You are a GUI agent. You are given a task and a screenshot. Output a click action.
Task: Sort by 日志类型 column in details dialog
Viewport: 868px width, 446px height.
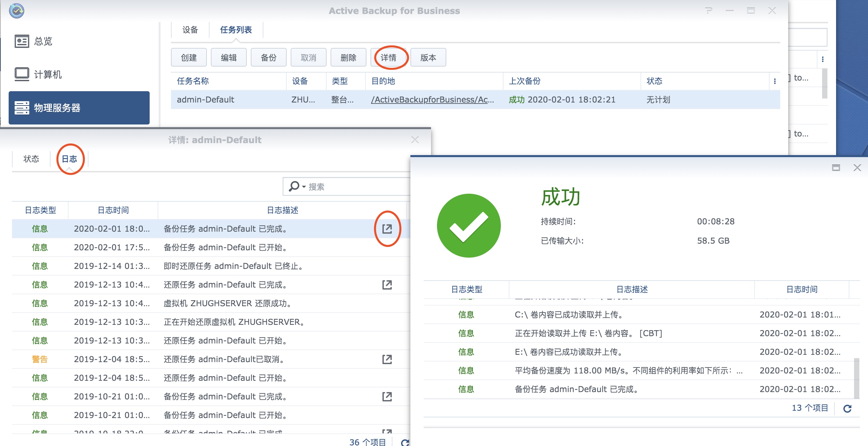(40, 210)
